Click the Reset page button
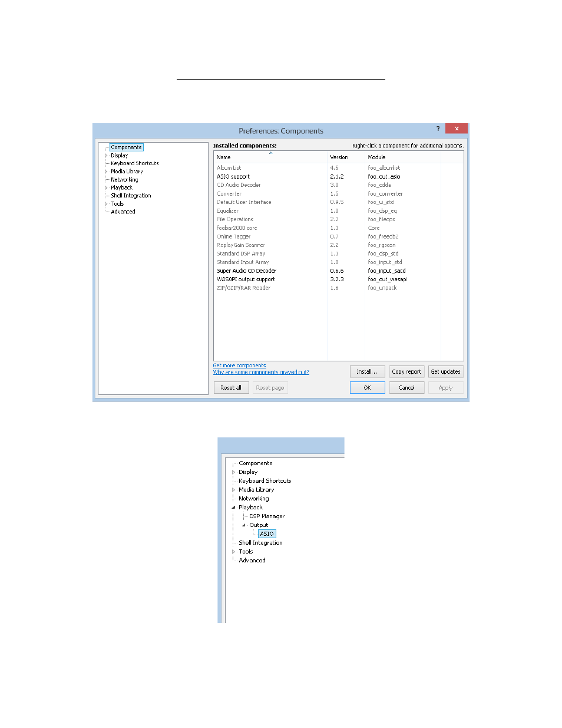562x728 pixels. tap(270, 388)
